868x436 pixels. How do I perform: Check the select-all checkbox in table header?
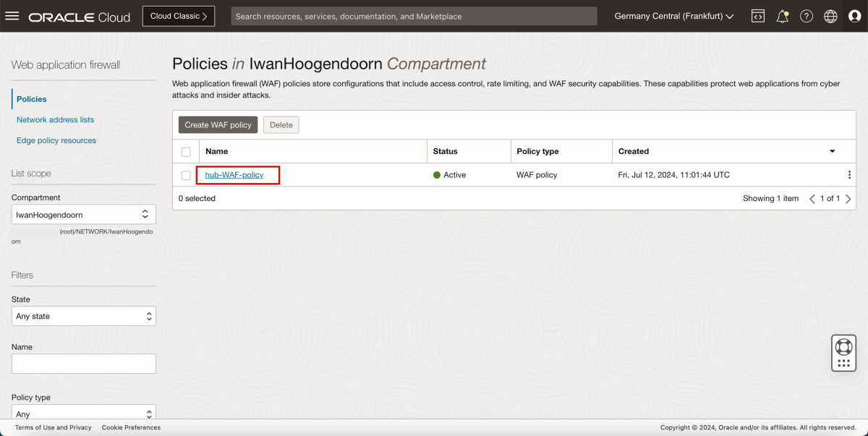186,151
